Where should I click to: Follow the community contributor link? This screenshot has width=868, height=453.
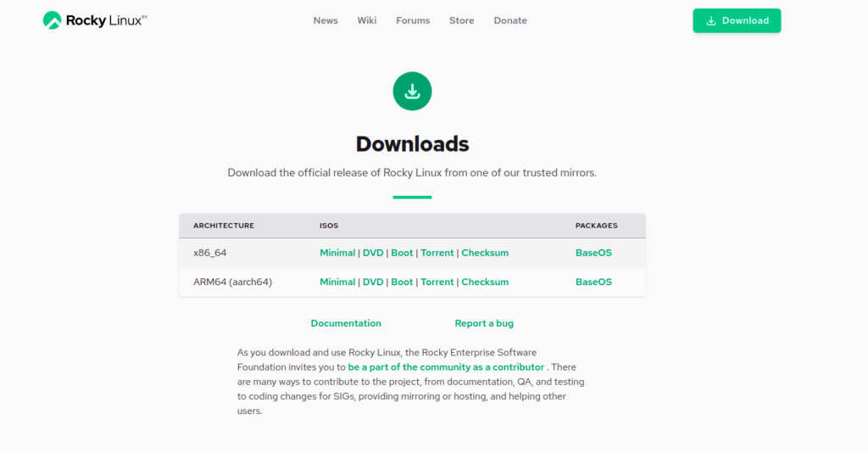(446, 367)
